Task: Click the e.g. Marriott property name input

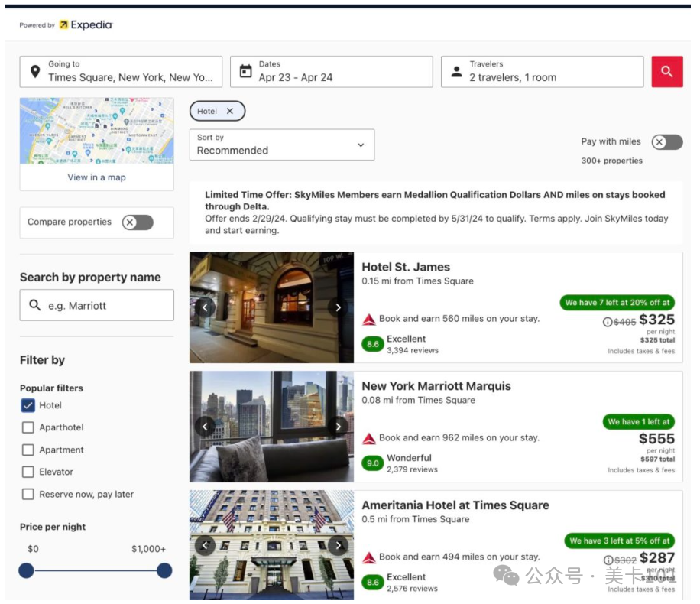Action: (97, 305)
